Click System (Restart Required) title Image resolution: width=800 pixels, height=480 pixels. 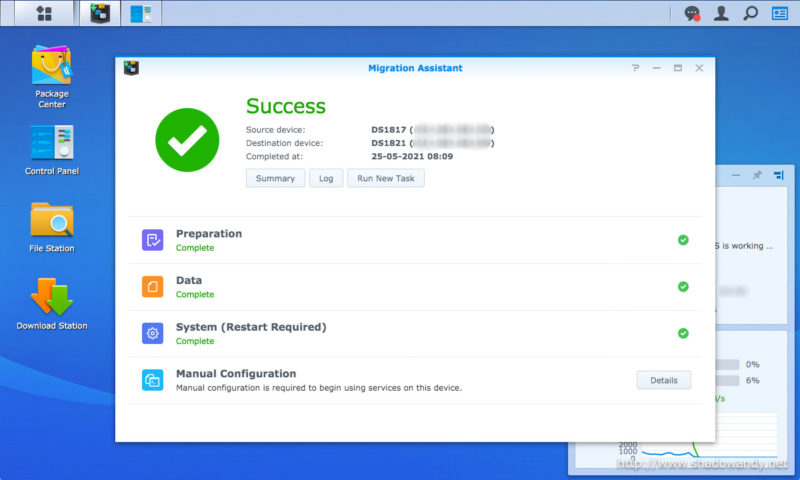click(251, 327)
